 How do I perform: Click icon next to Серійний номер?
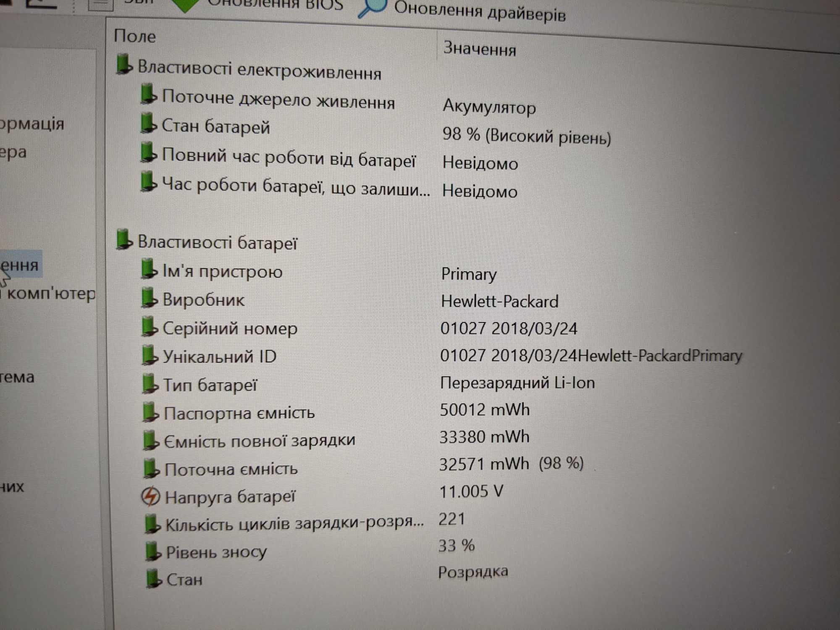tap(150, 326)
